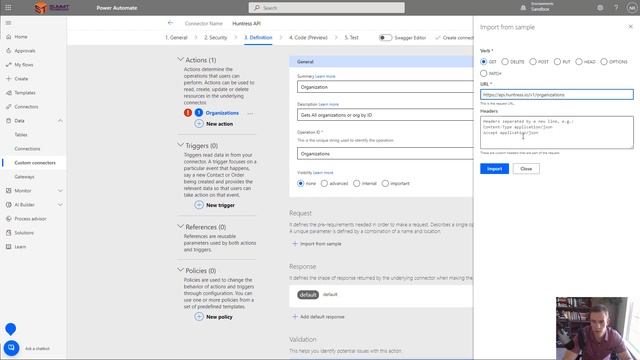Open the Ask a chatbot icon
Viewport: 640px width, 360px height.
(x=11, y=348)
